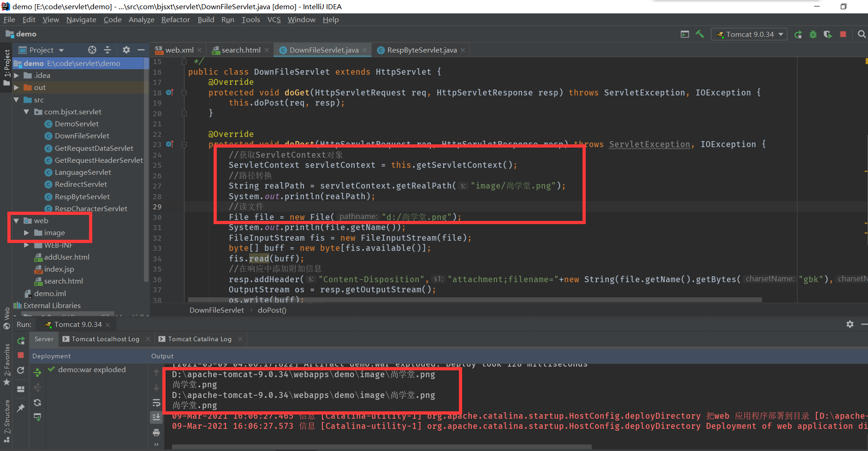Image resolution: width=868 pixels, height=451 pixels.
Task: Click the Debug bug icon in toolbar
Action: coord(813,34)
